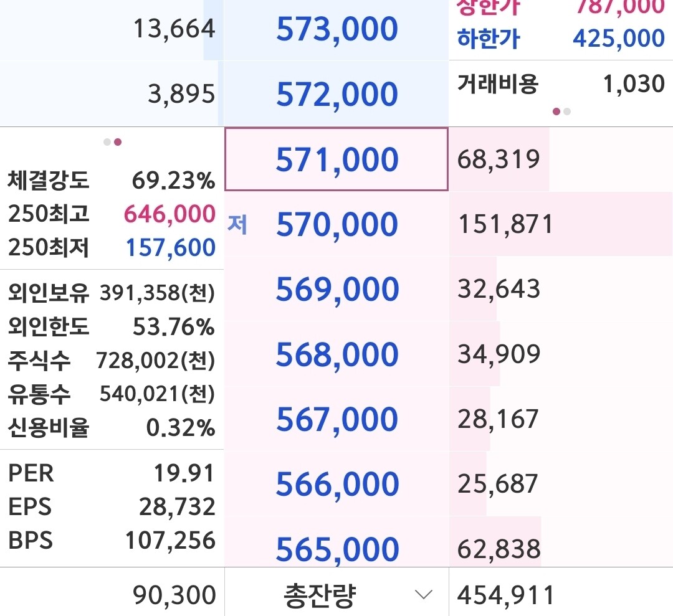Select the 570,000 bid price row

336,224
